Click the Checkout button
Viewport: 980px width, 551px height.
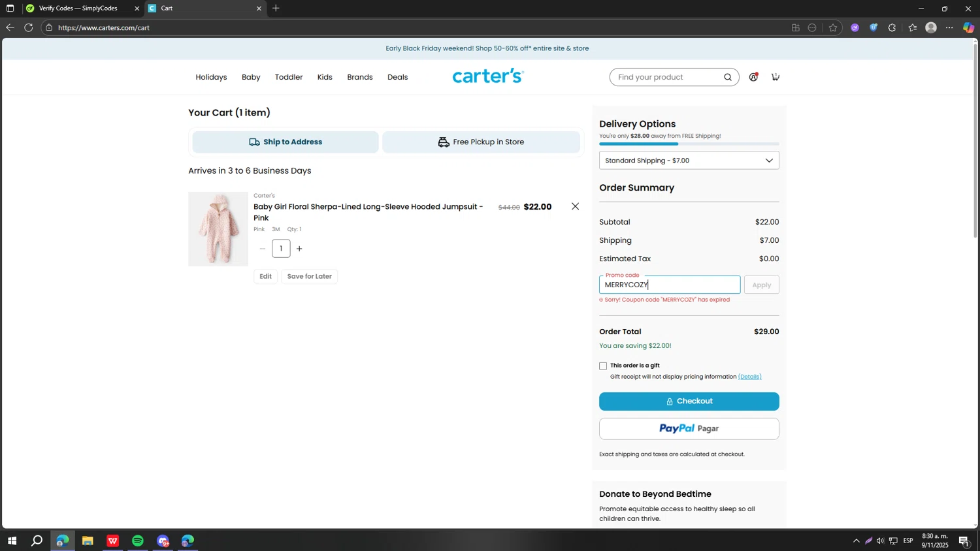point(689,401)
